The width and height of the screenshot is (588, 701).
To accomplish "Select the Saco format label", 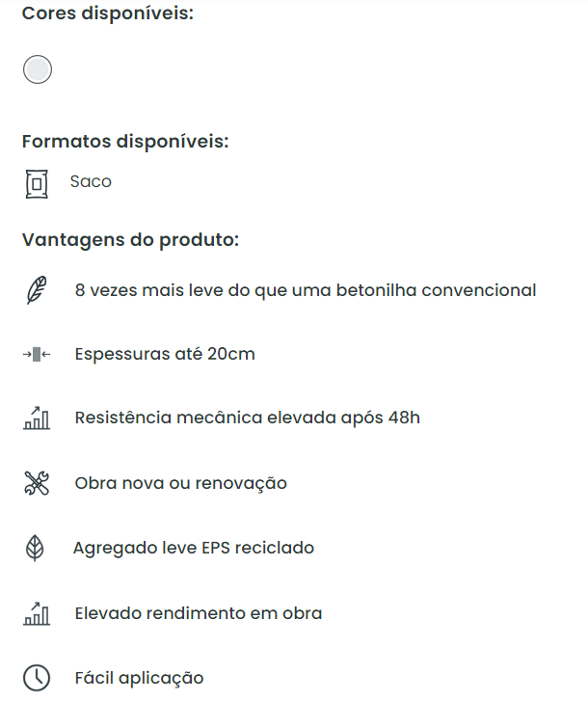I will (91, 181).
